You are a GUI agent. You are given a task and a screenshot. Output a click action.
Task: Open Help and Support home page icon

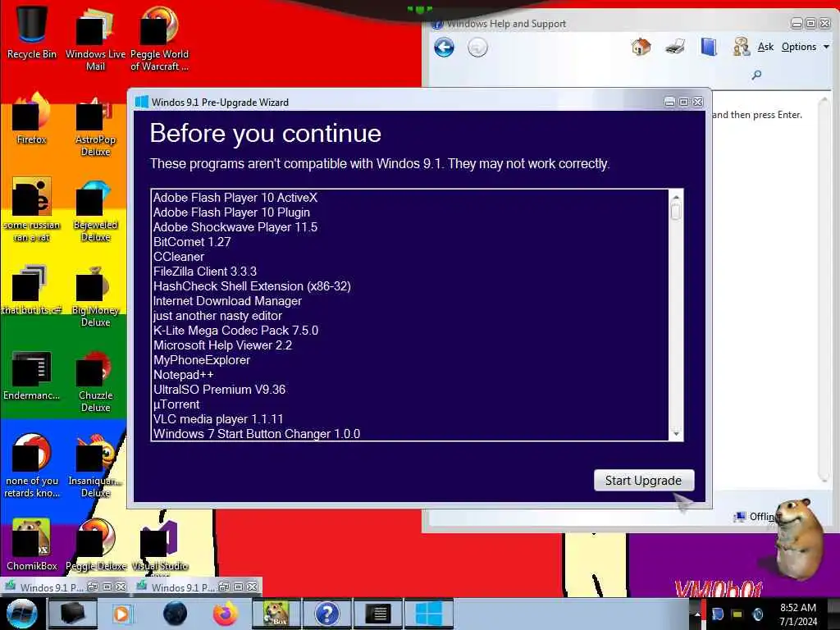tap(641, 47)
